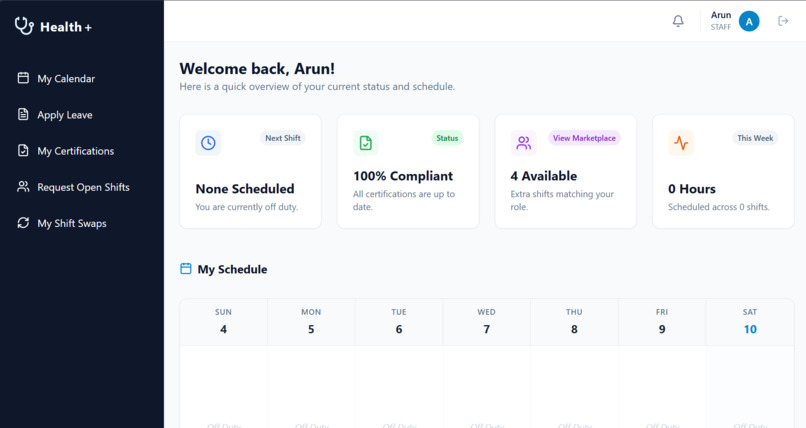The image size is (806, 428).
Task: Open the 4 Available shifts card
Action: coord(565,172)
